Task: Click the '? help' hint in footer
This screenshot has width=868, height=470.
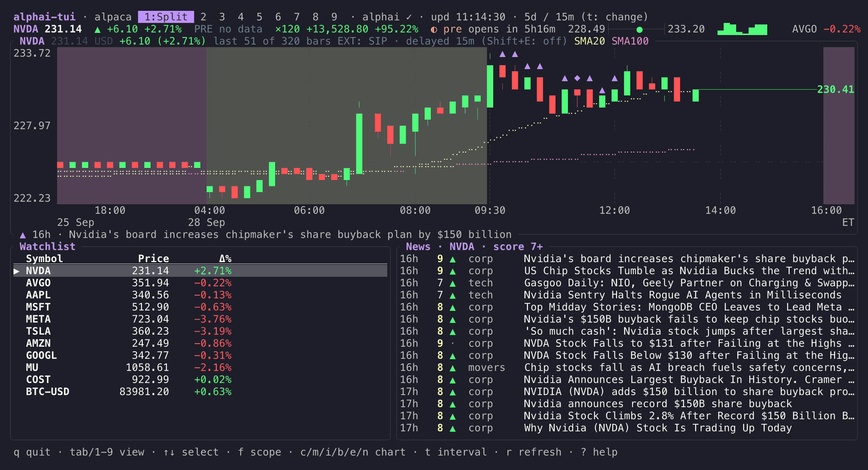Action: pyautogui.click(x=599, y=452)
